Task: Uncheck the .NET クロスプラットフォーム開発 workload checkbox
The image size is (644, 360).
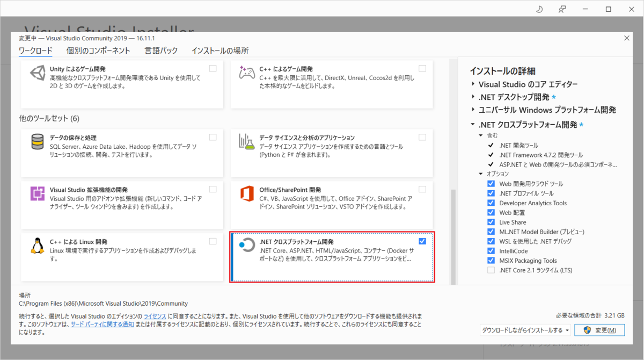Action: coord(422,241)
